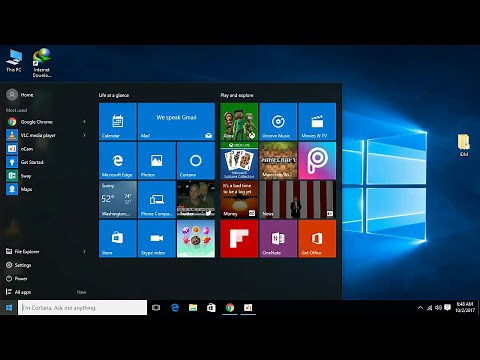Screen dimensions: 480x360
Task: Open volume control tray icon
Action: (x=438, y=307)
